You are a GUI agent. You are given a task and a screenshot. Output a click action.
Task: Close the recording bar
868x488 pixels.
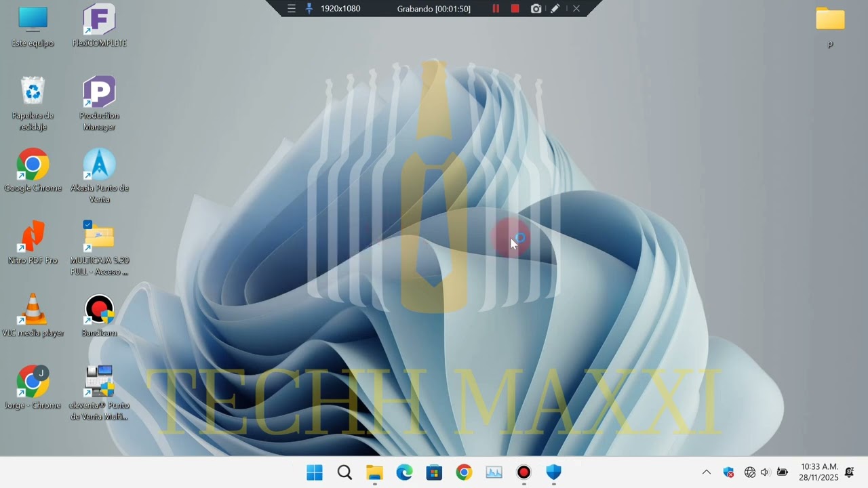pyautogui.click(x=576, y=9)
